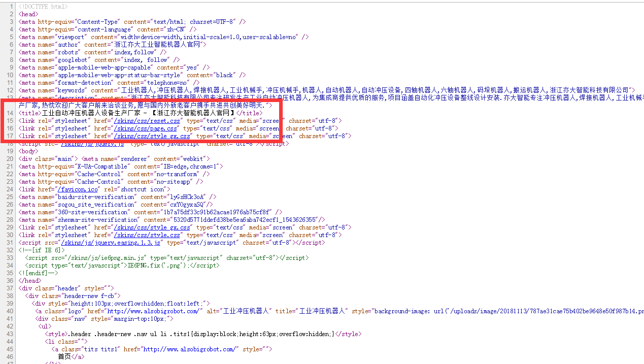Click the 首页 text on line 46
644x364 pixels.
pyautogui.click(x=64, y=357)
